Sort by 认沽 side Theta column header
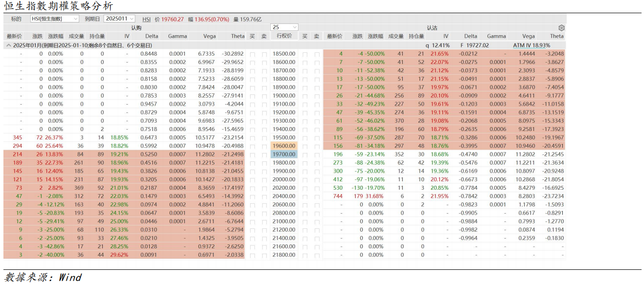 tap(557, 36)
